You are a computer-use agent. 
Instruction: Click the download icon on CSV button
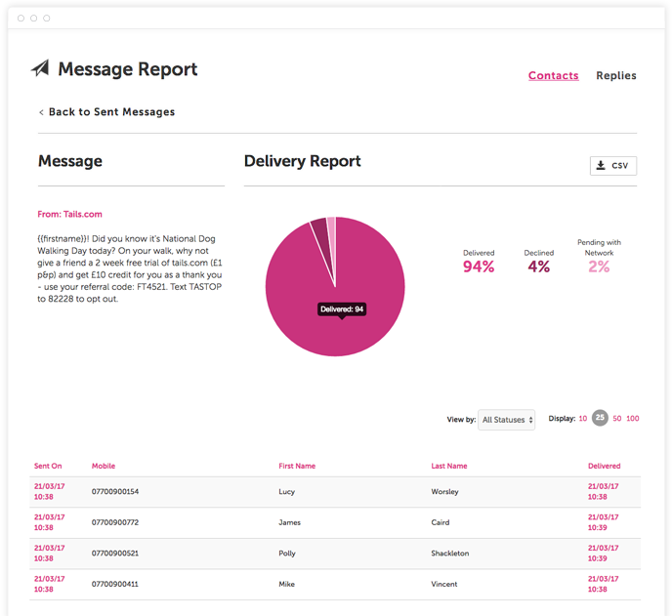pos(601,165)
